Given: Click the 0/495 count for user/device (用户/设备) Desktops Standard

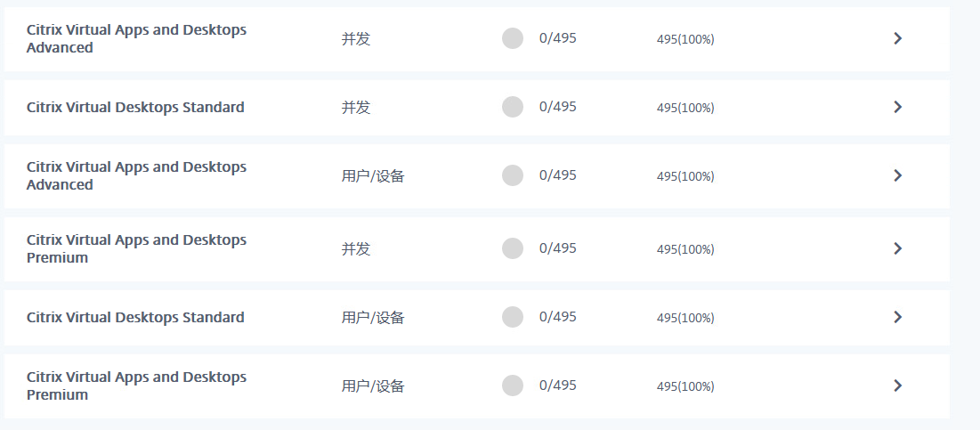Looking at the screenshot, I should click(558, 317).
